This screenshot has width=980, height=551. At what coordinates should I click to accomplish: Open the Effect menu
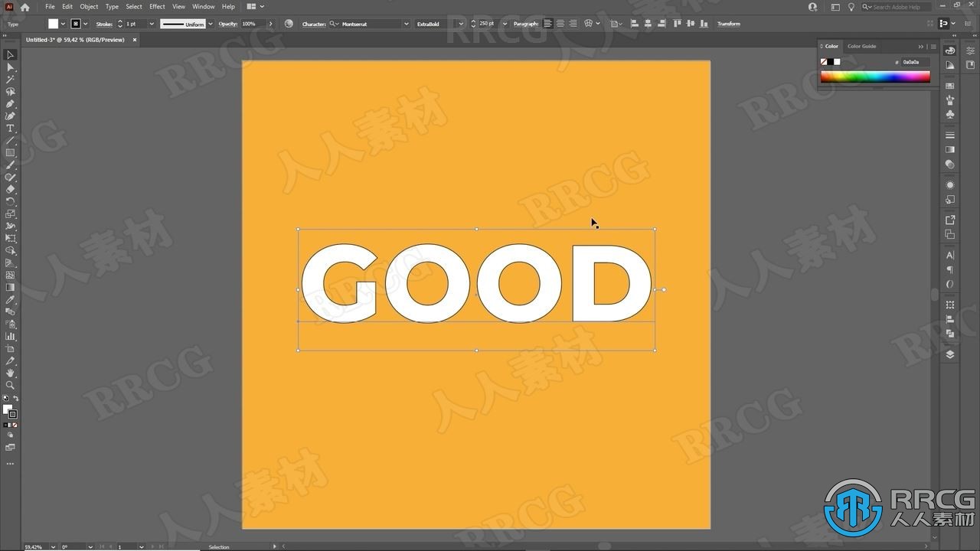point(157,7)
